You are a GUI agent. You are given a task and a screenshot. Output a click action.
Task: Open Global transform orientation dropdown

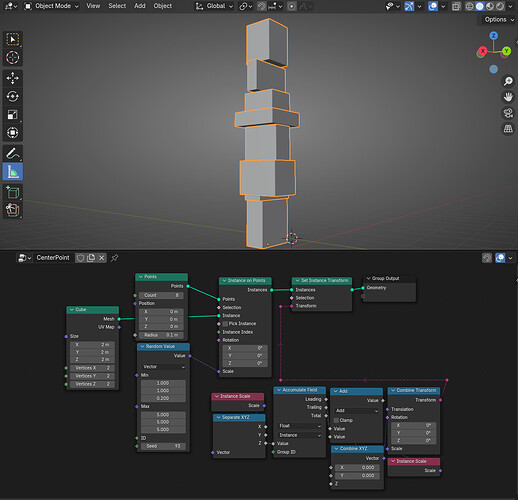pos(214,6)
